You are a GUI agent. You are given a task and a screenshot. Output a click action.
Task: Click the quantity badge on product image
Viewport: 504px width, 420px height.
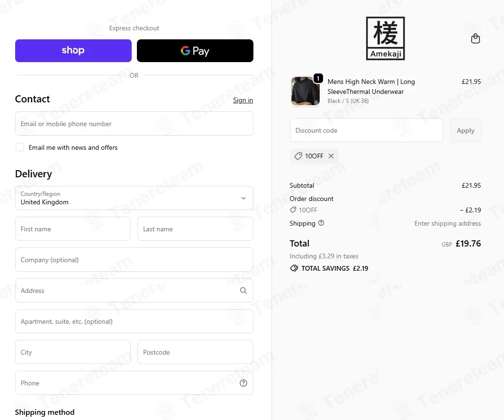(318, 78)
